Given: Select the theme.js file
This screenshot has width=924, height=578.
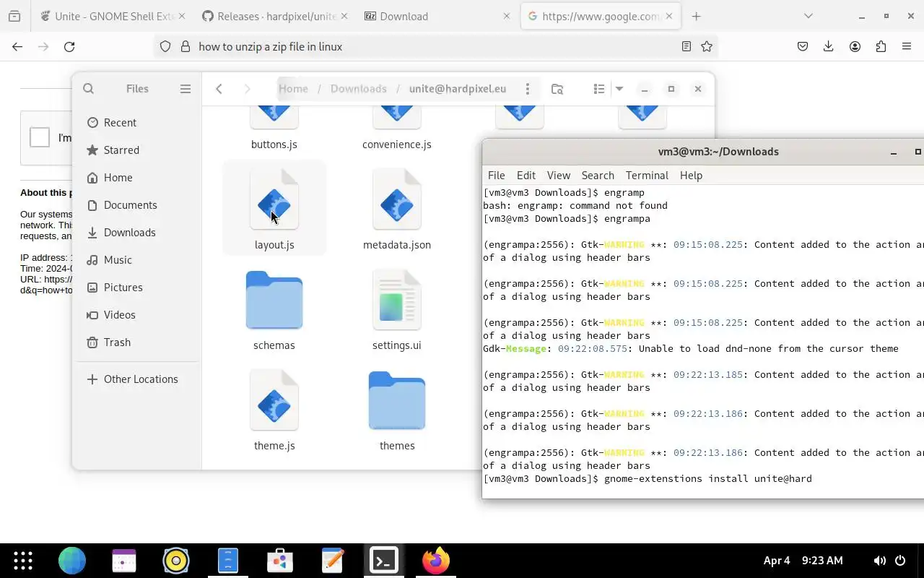Looking at the screenshot, I should [274, 400].
